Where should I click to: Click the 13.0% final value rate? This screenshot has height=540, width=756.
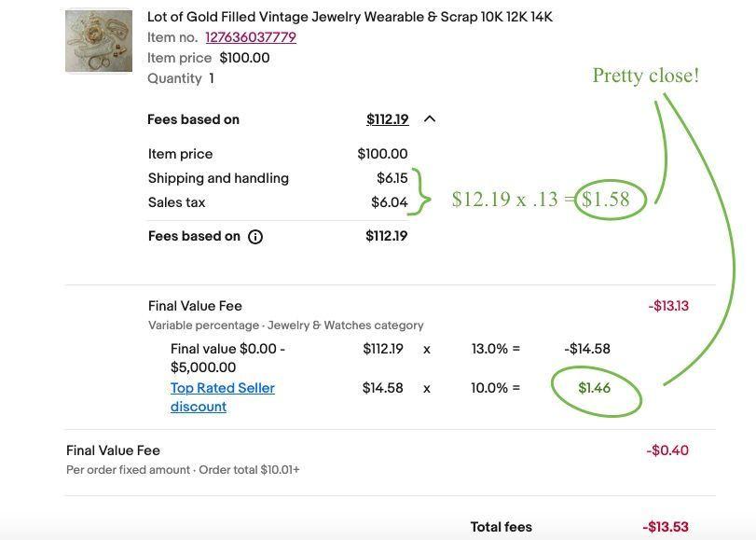coord(489,349)
